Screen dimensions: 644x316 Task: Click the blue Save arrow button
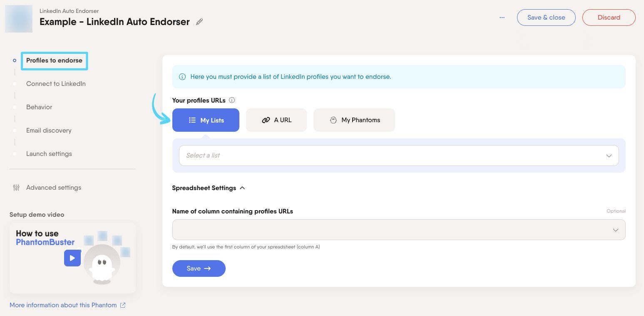click(x=199, y=268)
